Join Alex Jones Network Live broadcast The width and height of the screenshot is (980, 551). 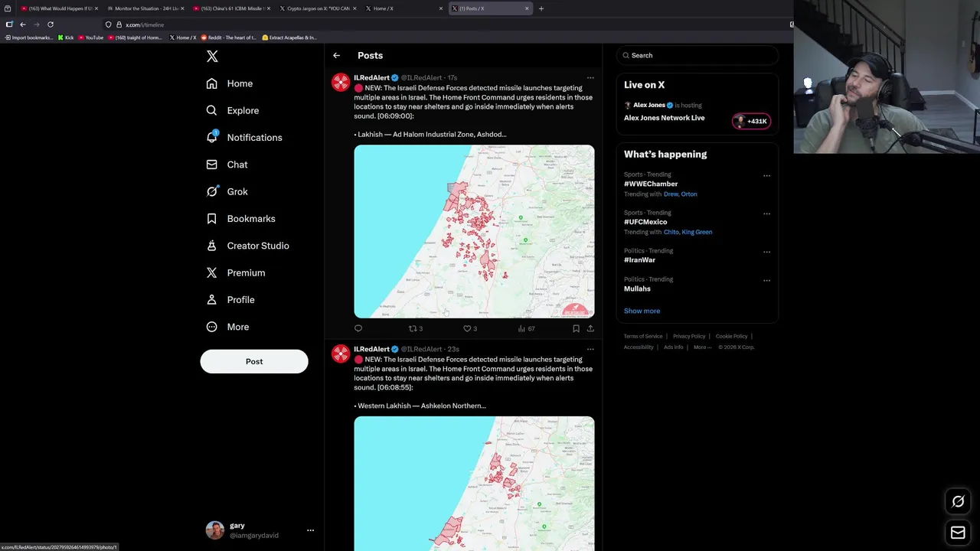[664, 118]
